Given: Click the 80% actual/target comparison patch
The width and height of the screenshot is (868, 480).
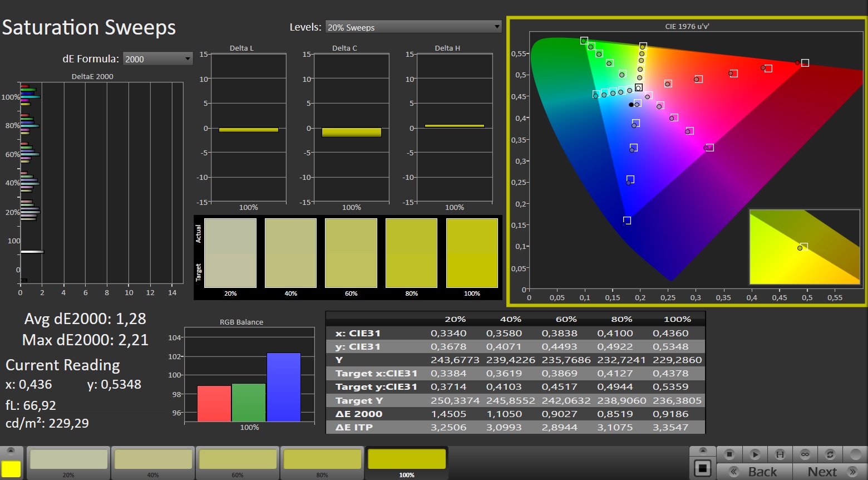Looking at the screenshot, I should [x=411, y=253].
